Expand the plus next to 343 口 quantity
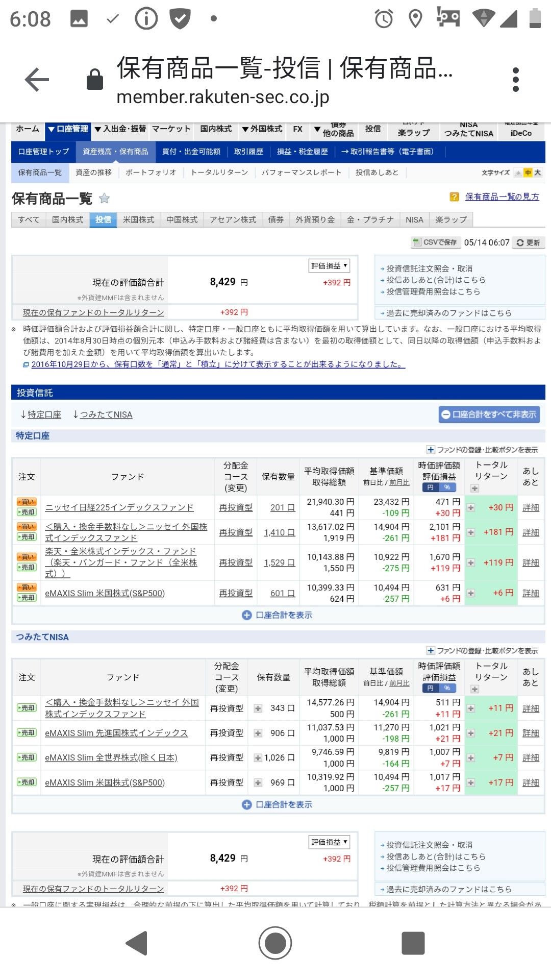 [258, 708]
